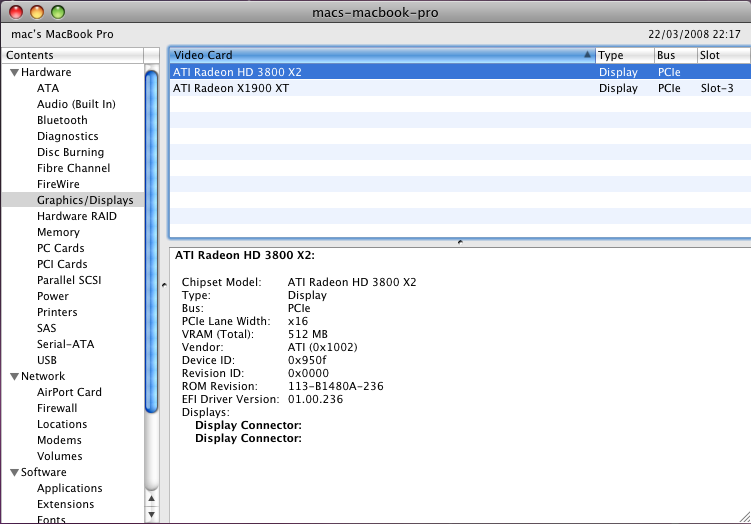Select AirPort Card under Network
Screen dimensions: 751x524
(69, 392)
